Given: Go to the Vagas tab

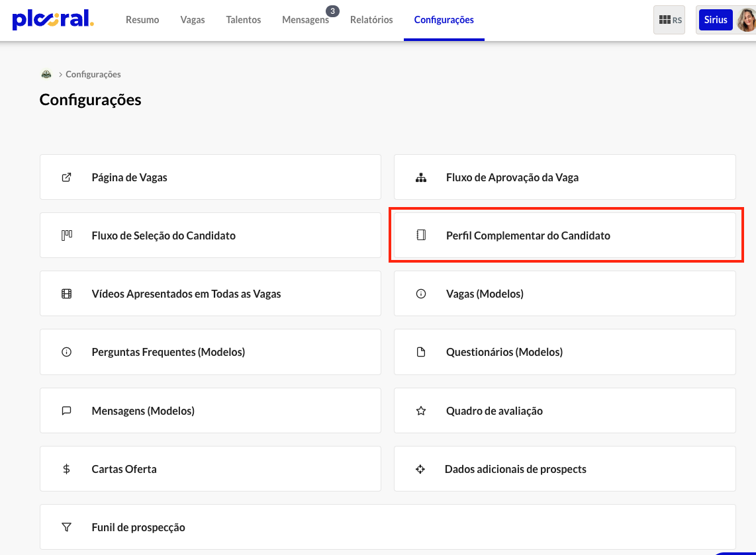Looking at the screenshot, I should point(193,20).
